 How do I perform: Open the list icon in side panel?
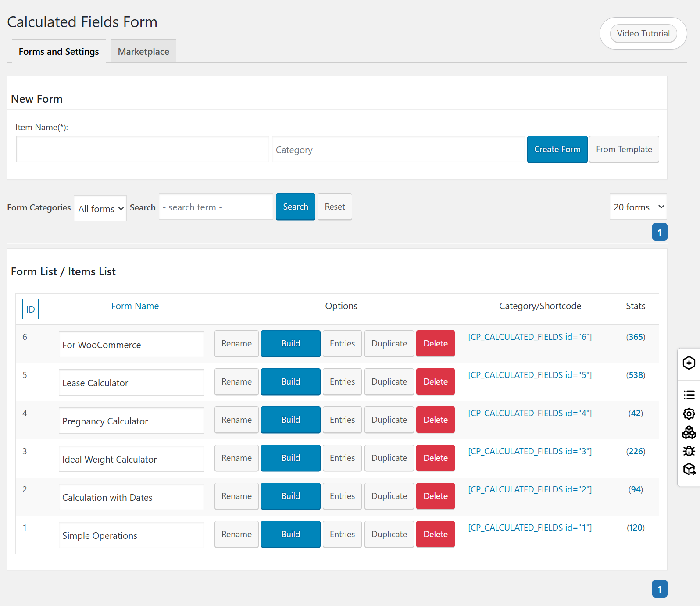pos(689,395)
